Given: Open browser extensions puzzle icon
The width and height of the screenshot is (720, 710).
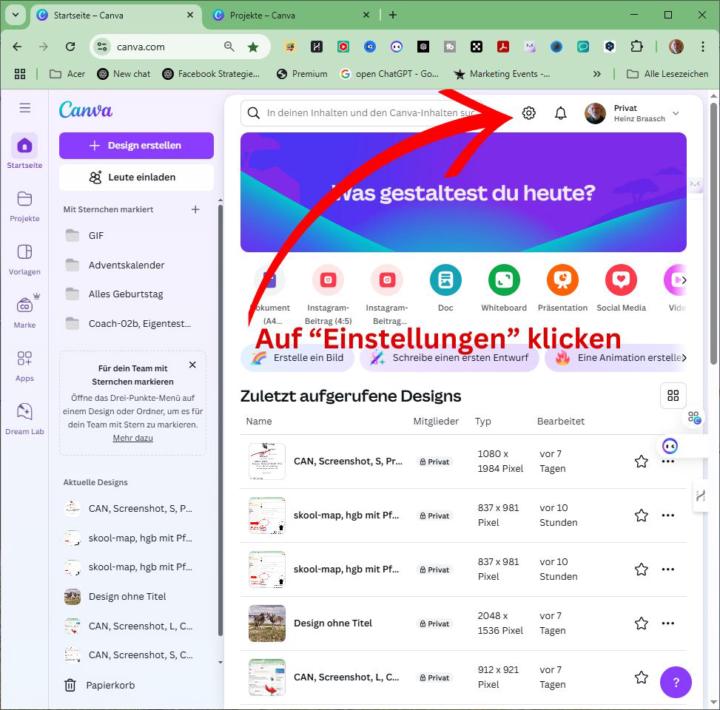Looking at the screenshot, I should click(x=636, y=46).
